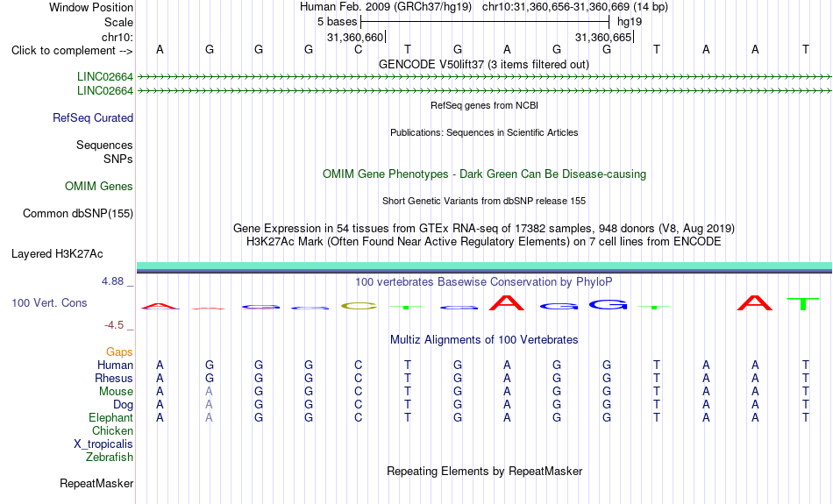Click the -4.5 lower scale value
This screenshot has height=504, width=833.
coord(114,325)
